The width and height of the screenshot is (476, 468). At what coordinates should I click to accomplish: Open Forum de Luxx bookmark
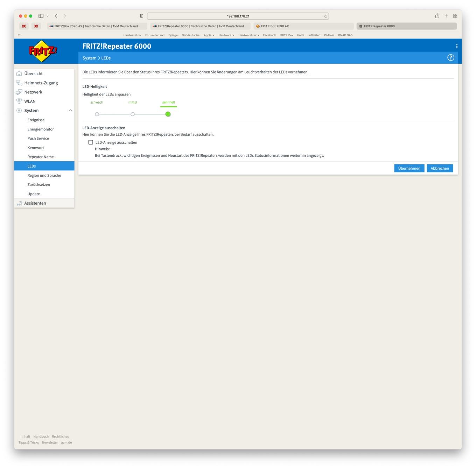pos(155,35)
